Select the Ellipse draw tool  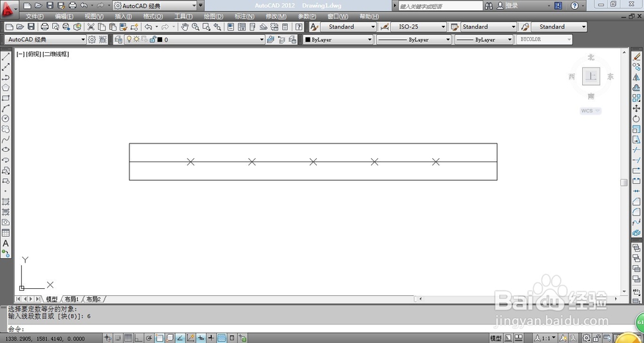click(x=6, y=150)
